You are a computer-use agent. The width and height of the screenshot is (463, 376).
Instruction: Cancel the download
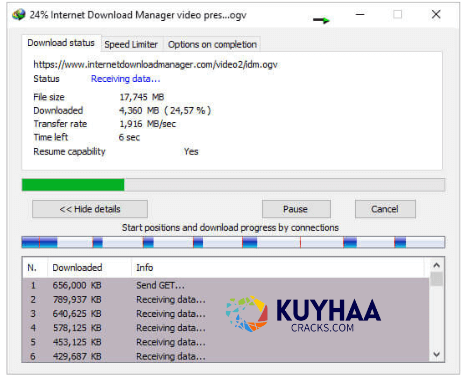coord(385,209)
